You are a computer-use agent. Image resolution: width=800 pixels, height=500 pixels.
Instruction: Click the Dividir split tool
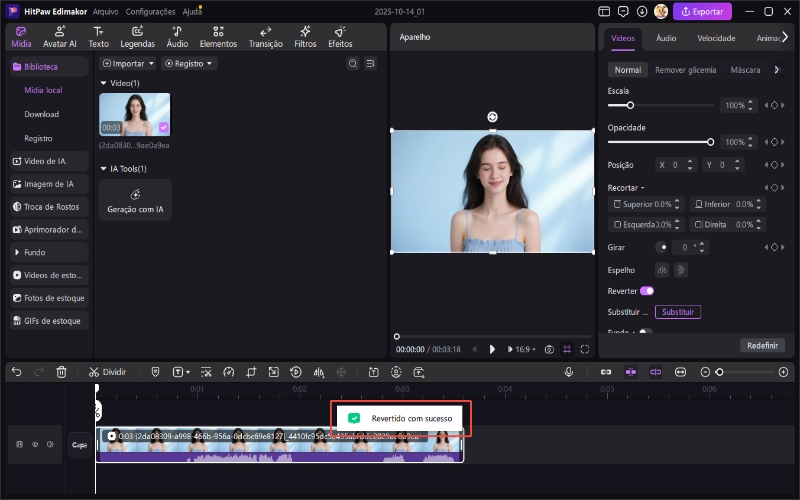pyautogui.click(x=107, y=372)
